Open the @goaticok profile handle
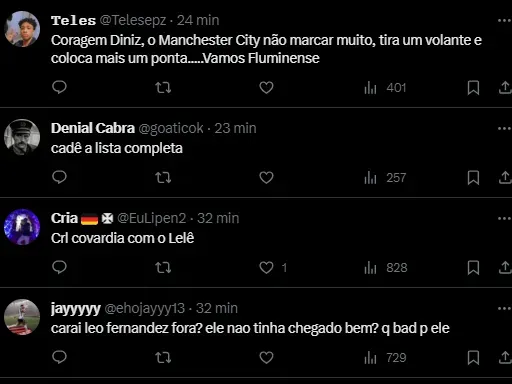Image resolution: width=512 pixels, height=384 pixels. pyautogui.click(x=171, y=128)
